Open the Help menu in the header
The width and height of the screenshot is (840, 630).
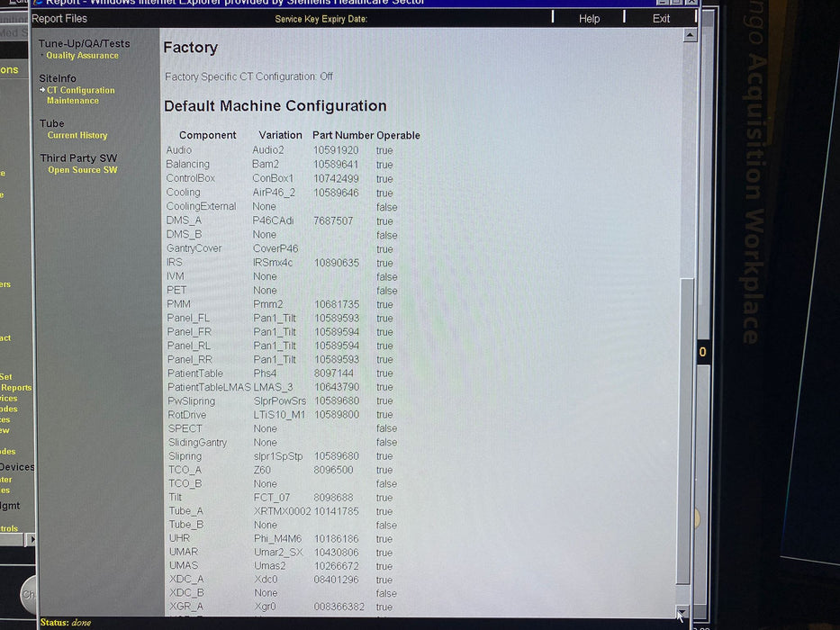589,19
